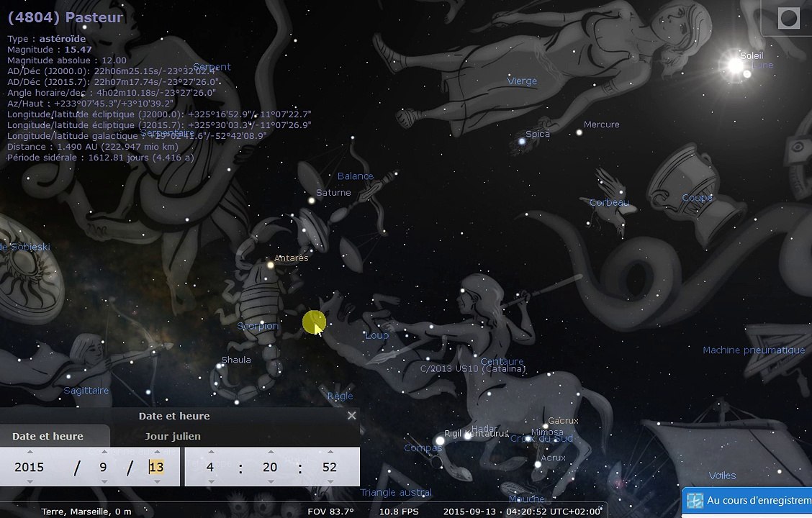
Task: Select the Acrux star label
Action: tap(553, 458)
